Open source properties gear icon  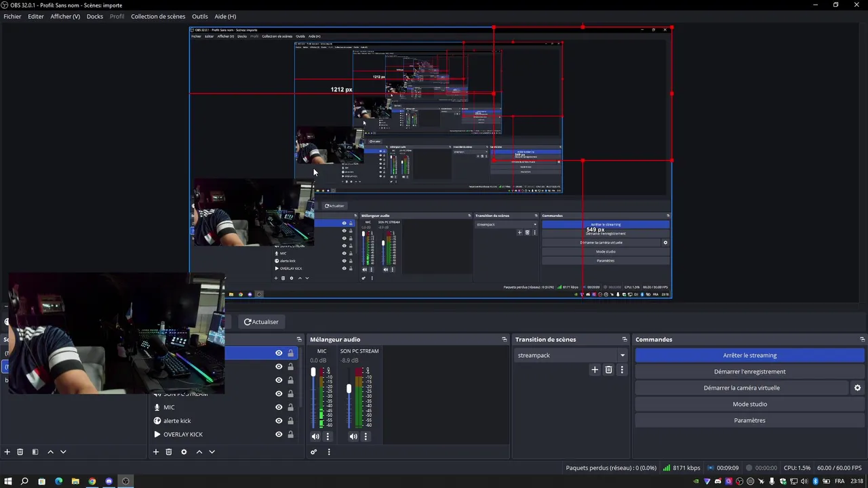pyautogui.click(x=184, y=452)
